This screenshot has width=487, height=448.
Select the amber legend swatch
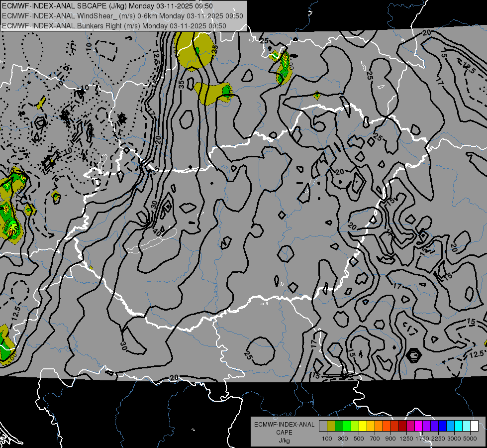click(371, 426)
